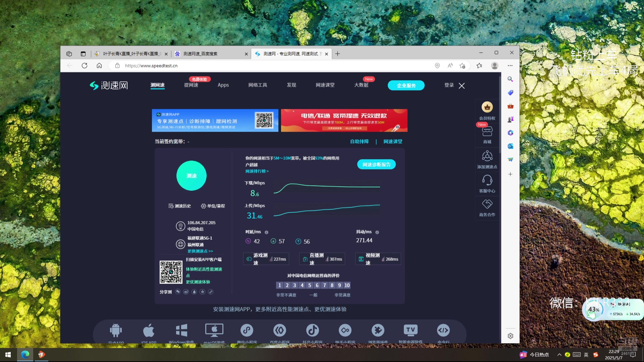This screenshot has width=644, height=362.
Task: Click 更换测速点 link
Action: click(x=200, y=251)
